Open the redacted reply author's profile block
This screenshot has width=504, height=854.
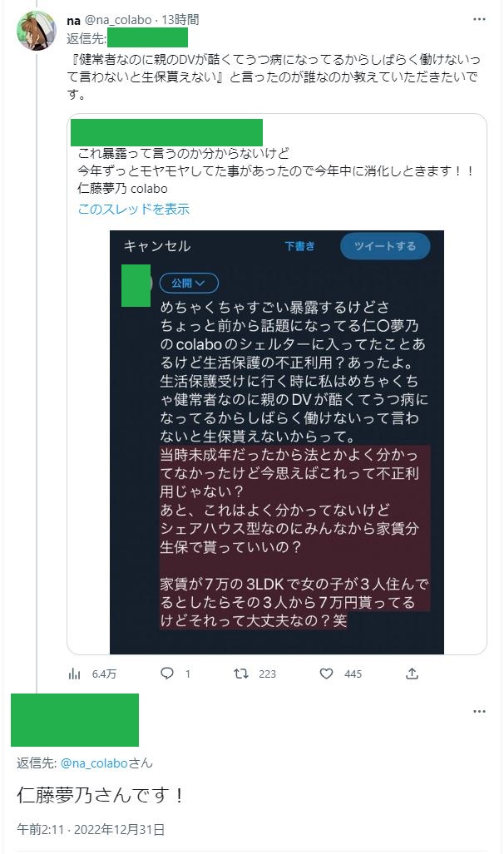75,720
